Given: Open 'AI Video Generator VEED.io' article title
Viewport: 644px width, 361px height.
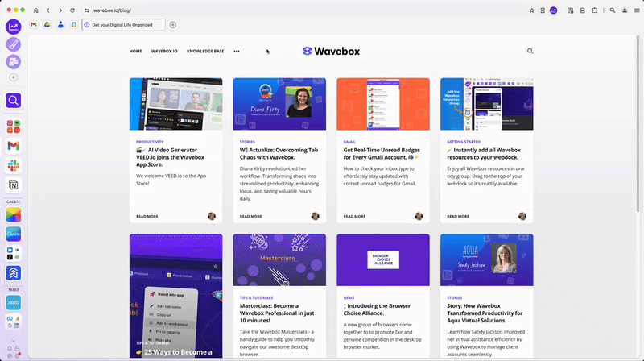Looking at the screenshot, I should point(170,157).
